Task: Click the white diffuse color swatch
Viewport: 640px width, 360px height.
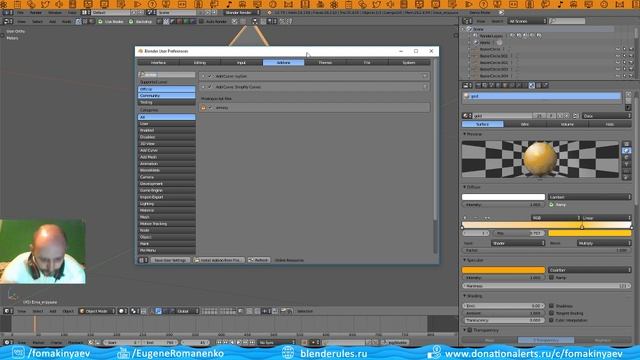Action: click(503, 197)
